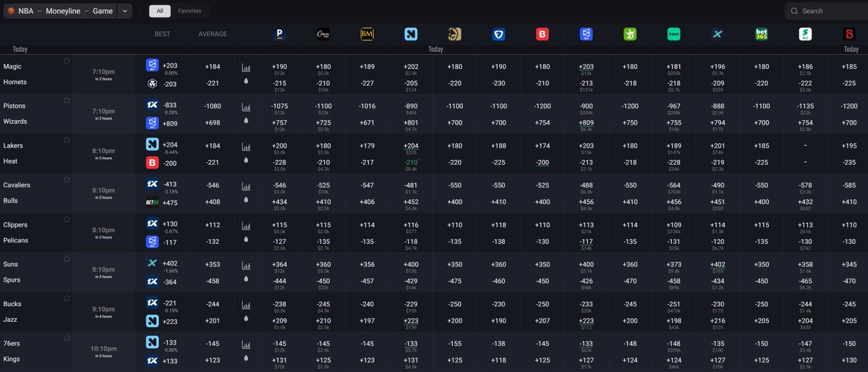868x372 pixels.
Task: Open the odds chart icon for Bucks vs Jazz
Action: pos(246,305)
